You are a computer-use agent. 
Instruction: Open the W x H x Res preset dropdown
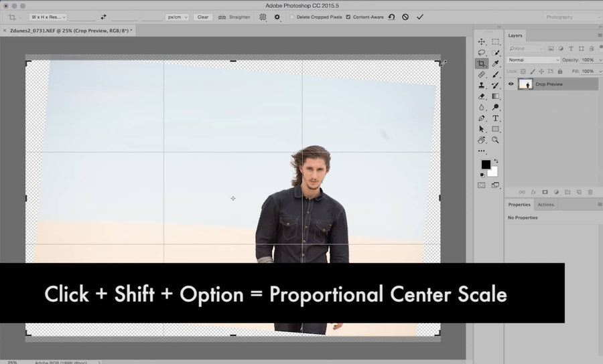[48, 17]
